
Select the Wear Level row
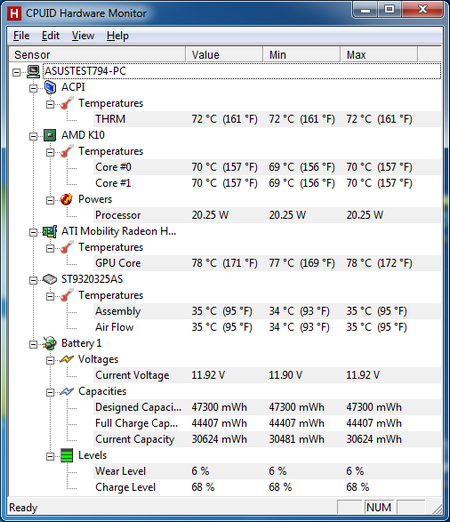(x=267, y=471)
